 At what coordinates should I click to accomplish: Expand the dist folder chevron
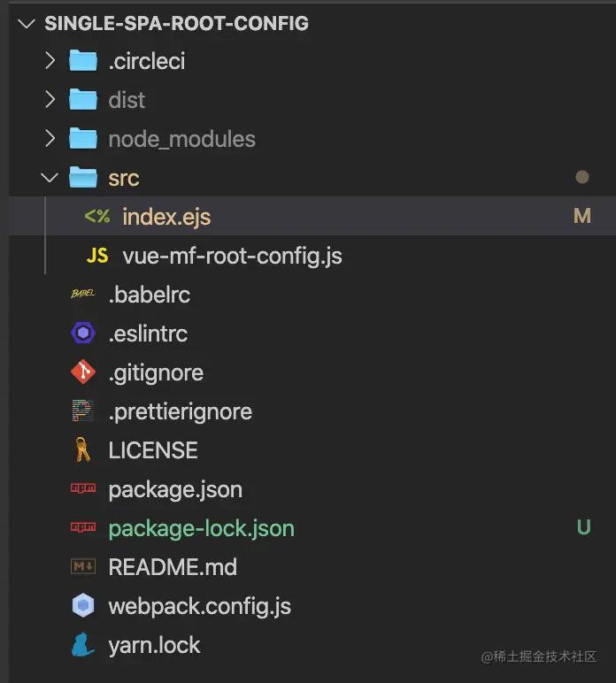(x=50, y=100)
